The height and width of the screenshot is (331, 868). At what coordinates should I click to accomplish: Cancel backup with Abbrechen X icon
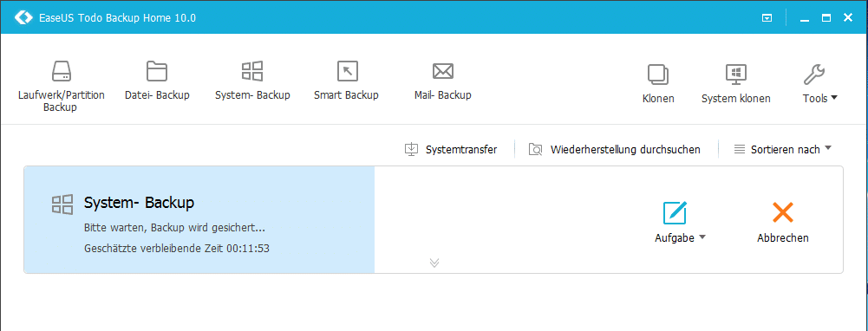(x=783, y=212)
